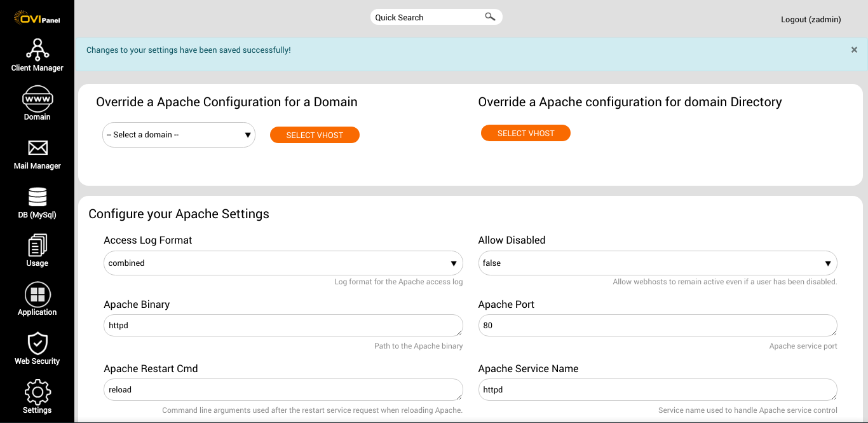Click the 'Apache service port' hint text
The width and height of the screenshot is (868, 423).
[803, 346]
